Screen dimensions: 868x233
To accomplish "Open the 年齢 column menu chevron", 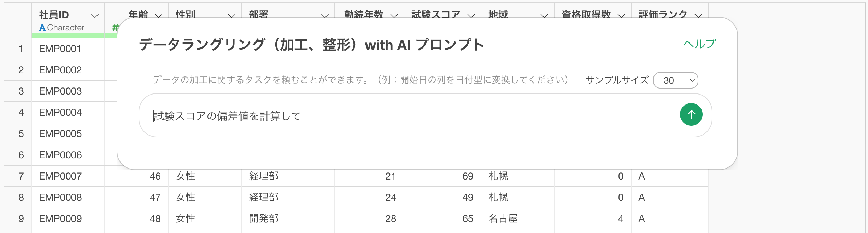I will (159, 16).
